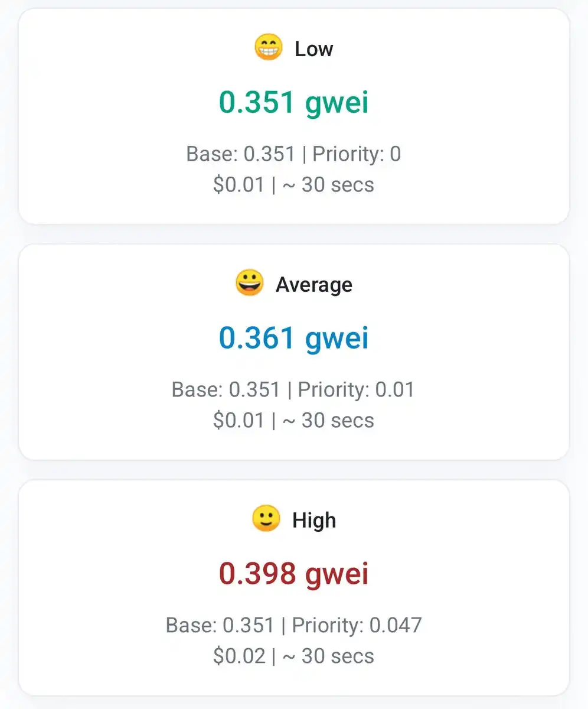
Task: Click the Priority: 0.047 text
Action: (357, 625)
